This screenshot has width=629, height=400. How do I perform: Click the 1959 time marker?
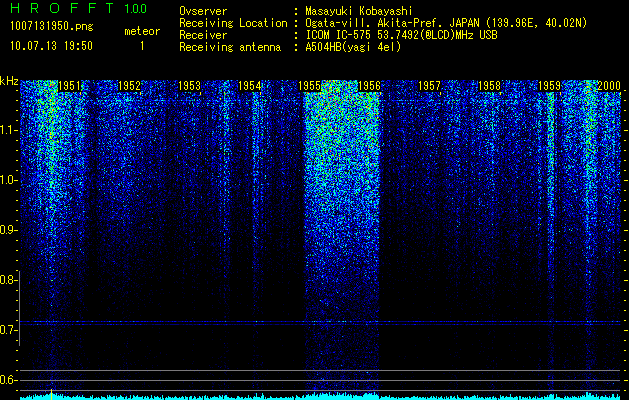pyautogui.click(x=549, y=86)
